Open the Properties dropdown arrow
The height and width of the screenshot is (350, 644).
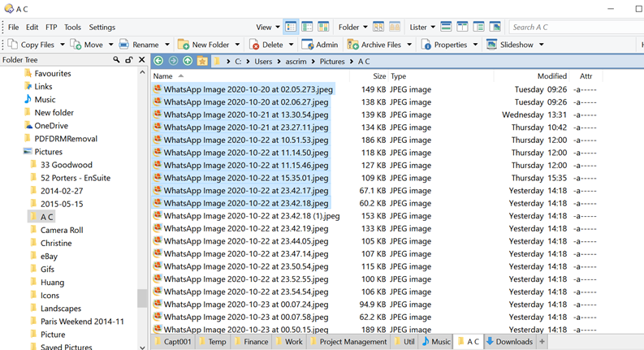click(475, 45)
